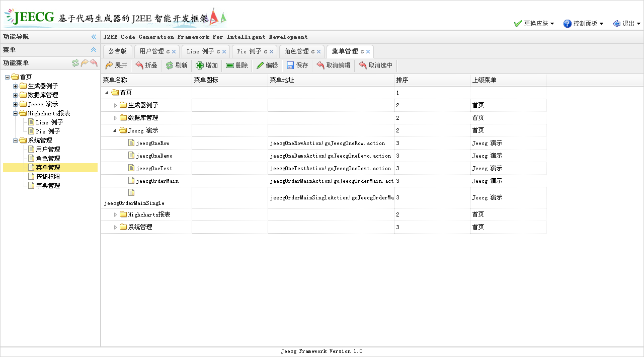Collapse 首页 node in sidebar tree
Screen dimensions: 644x357
point(7,77)
